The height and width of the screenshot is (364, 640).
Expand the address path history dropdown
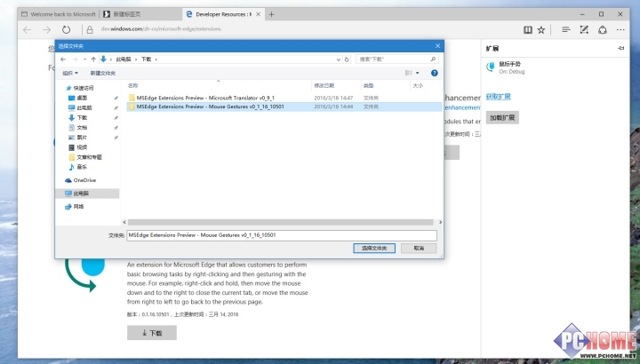point(337,59)
